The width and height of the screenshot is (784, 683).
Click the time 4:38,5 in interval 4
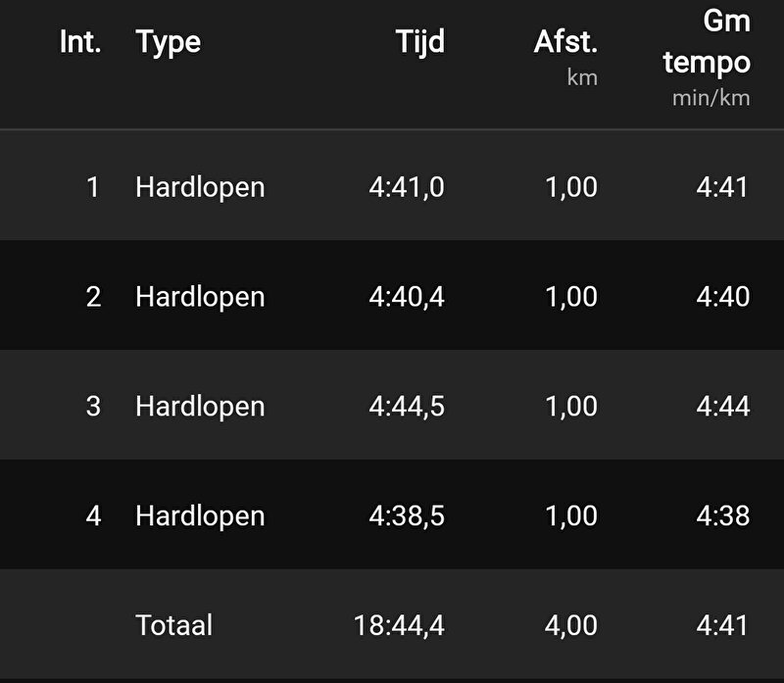pyautogui.click(x=407, y=515)
